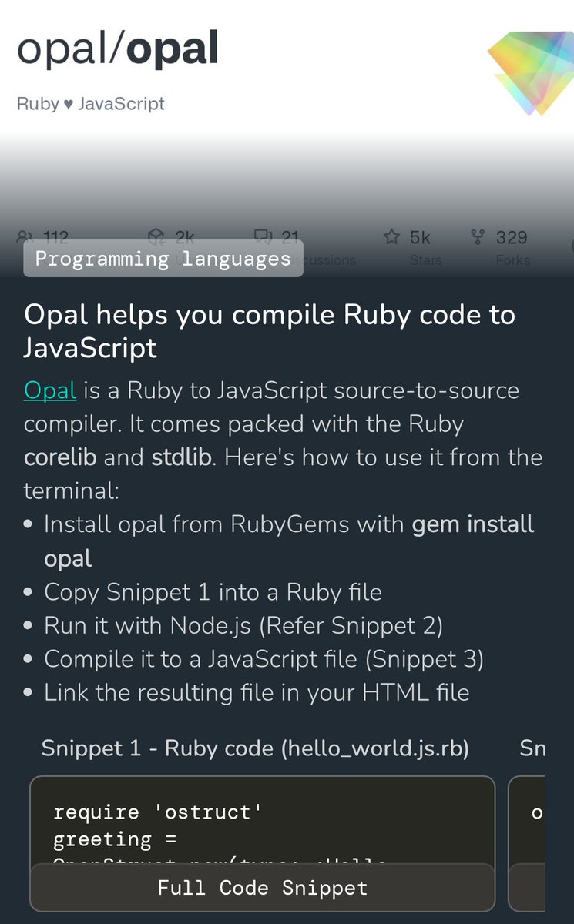Viewport: 574px width, 924px height.
Task: Tap the stars icon next to 5k
Action: 391,237
